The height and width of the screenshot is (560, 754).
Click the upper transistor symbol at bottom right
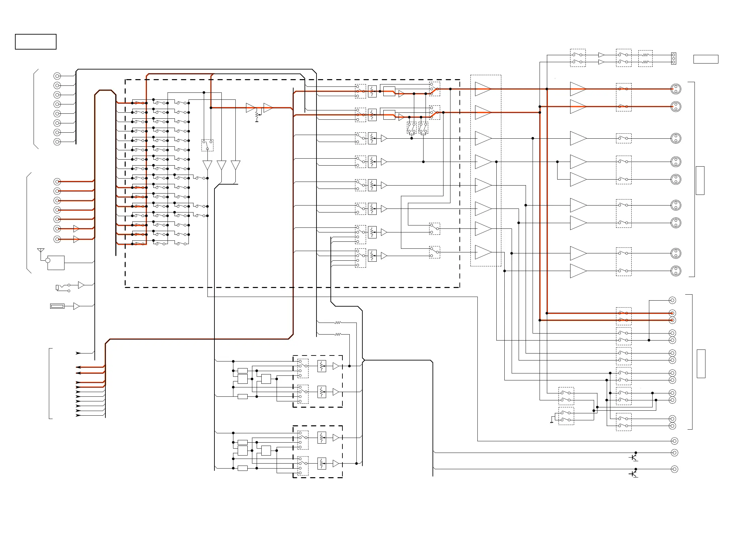pos(633,458)
